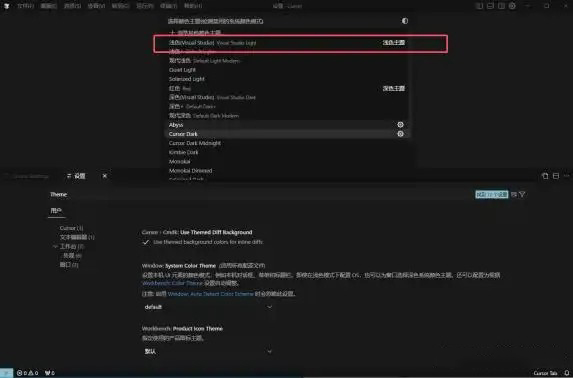This screenshot has height=378, width=573.
Task: Open the Workbench Color Theme link
Action: point(172,283)
